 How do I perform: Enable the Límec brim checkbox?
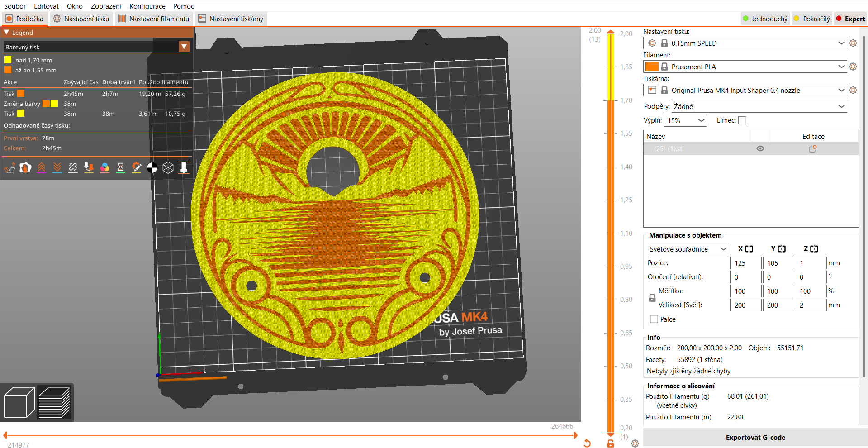tap(742, 120)
